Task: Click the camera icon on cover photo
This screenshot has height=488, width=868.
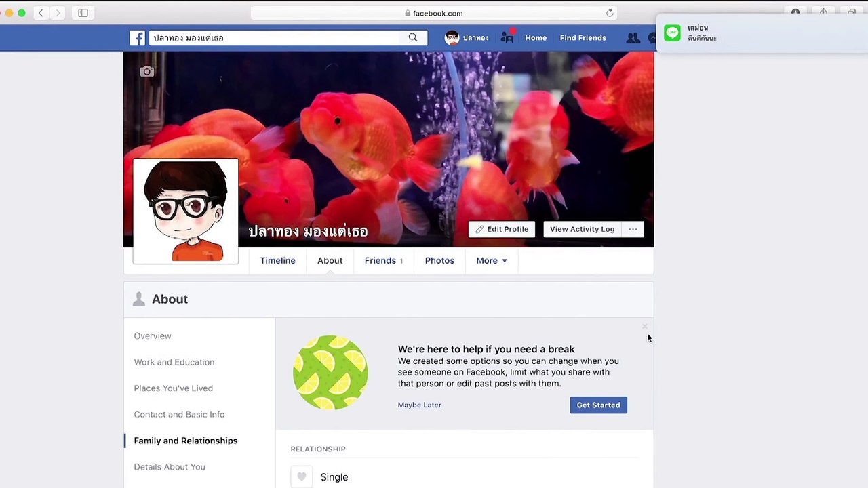Action: 146,71
